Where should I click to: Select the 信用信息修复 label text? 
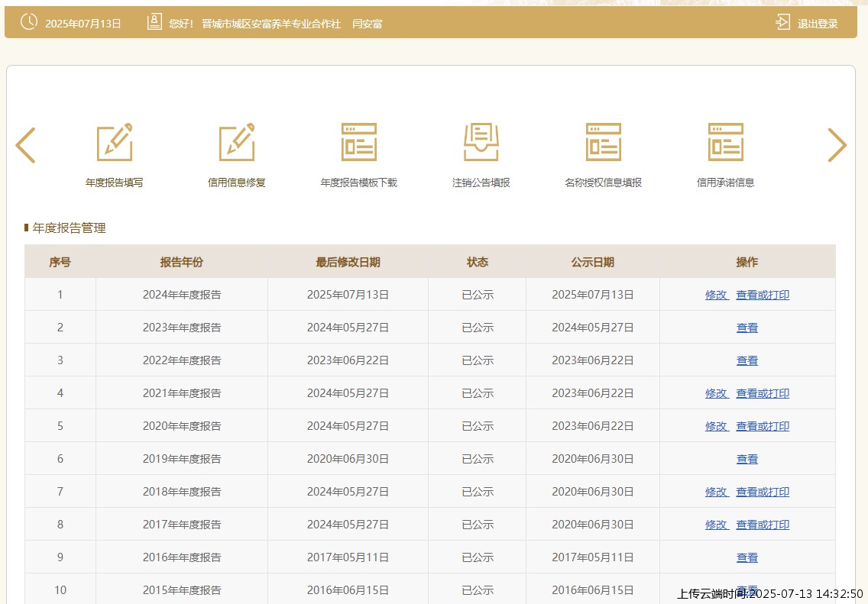pos(237,182)
